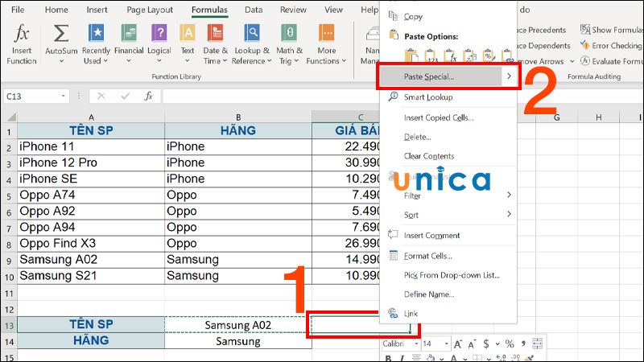The image size is (644, 362).
Task: Select column A header
Action: pos(91,117)
